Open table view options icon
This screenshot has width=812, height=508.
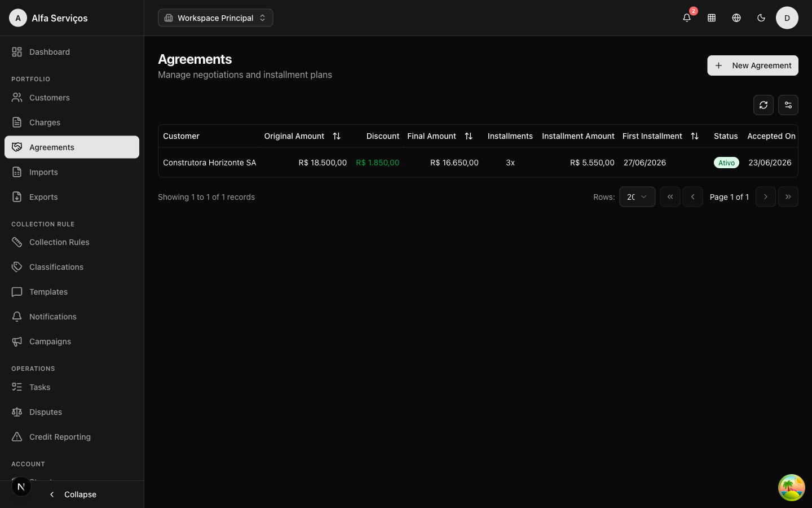pos(788,105)
